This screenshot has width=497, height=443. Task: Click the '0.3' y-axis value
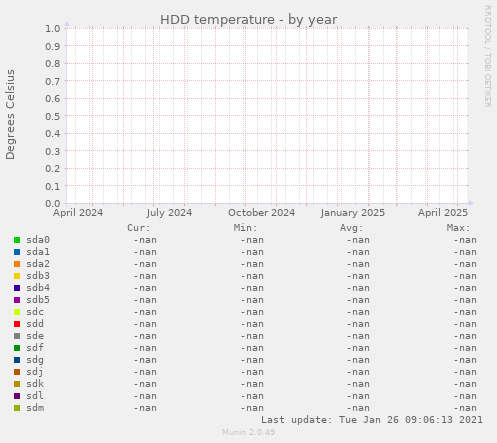point(53,151)
